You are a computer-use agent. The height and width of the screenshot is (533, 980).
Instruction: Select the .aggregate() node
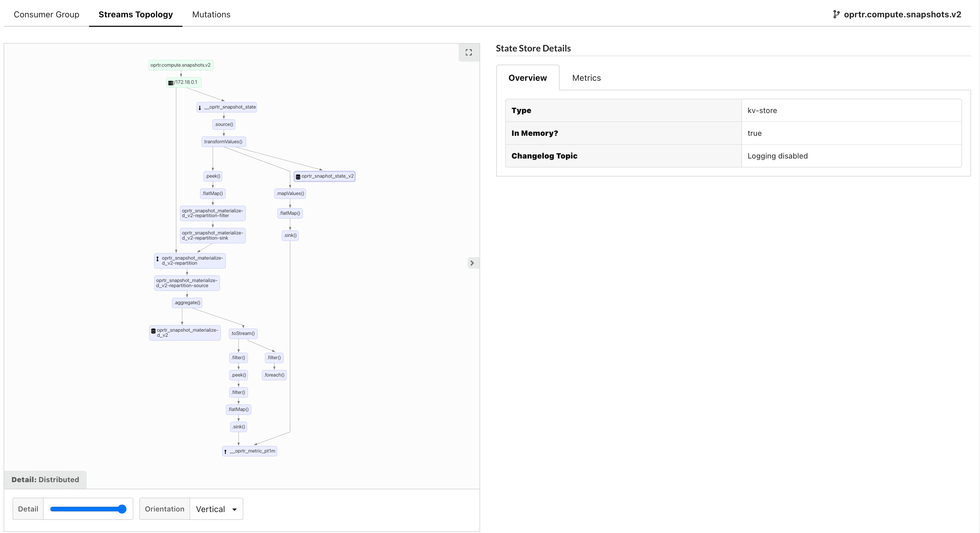pyautogui.click(x=187, y=302)
